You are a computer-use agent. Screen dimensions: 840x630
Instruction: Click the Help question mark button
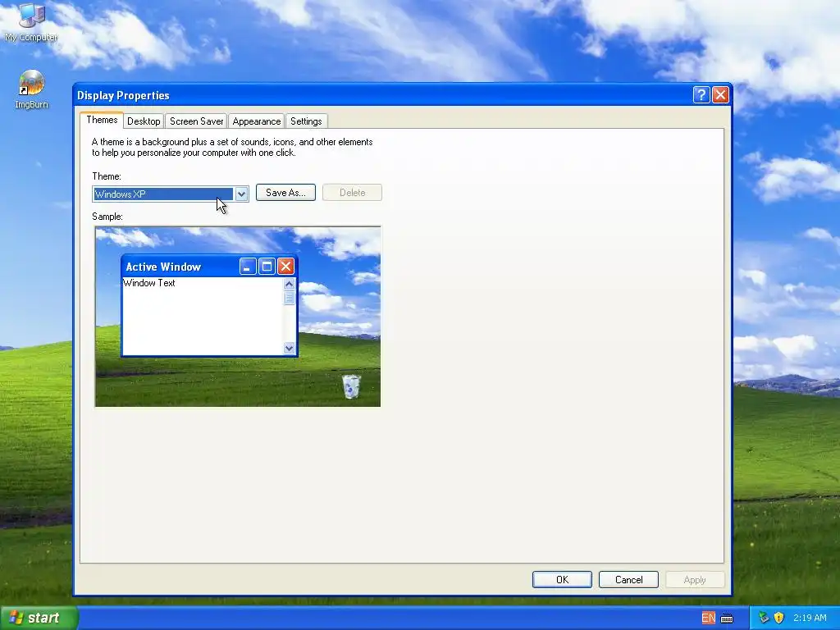click(701, 95)
